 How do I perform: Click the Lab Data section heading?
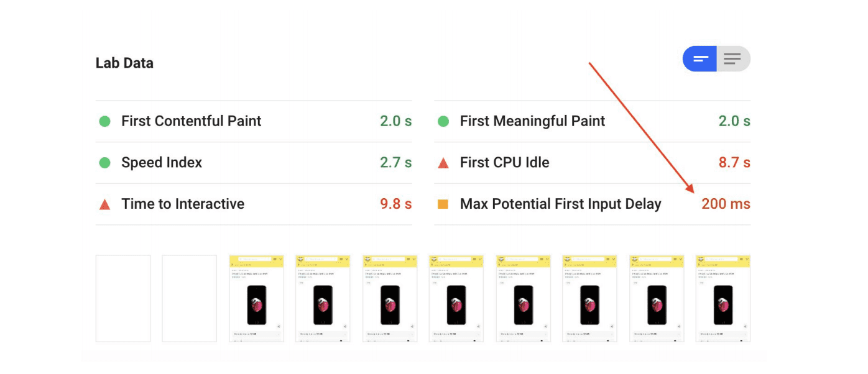click(x=124, y=63)
